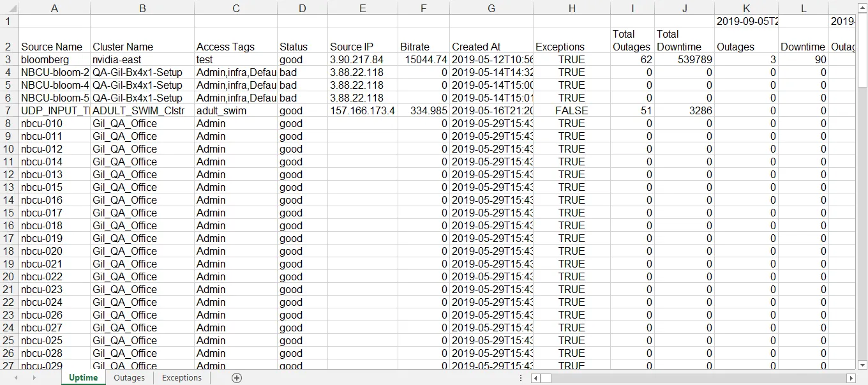Select the 'FALSE' exceptions cell
The width and height of the screenshot is (868, 385).
[x=572, y=110]
